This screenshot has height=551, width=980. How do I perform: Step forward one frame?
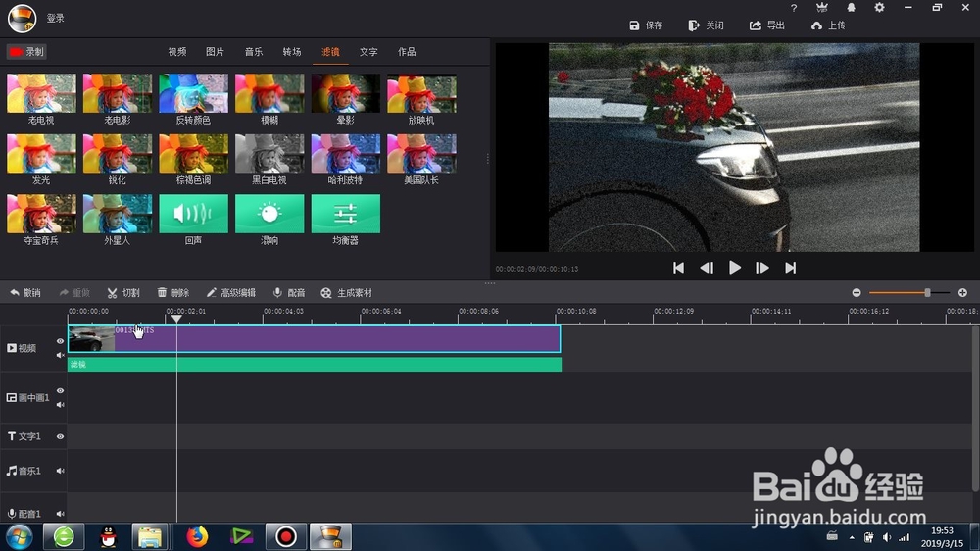click(761, 268)
